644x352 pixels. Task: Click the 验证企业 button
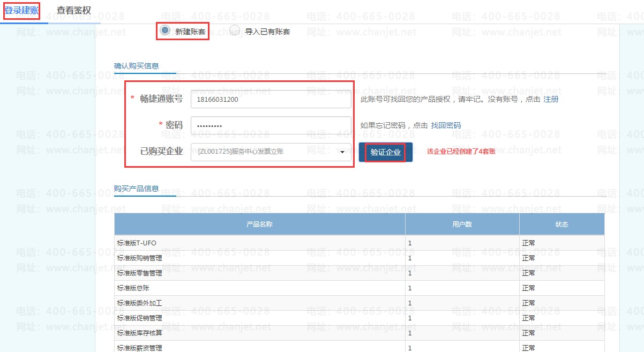click(x=386, y=152)
